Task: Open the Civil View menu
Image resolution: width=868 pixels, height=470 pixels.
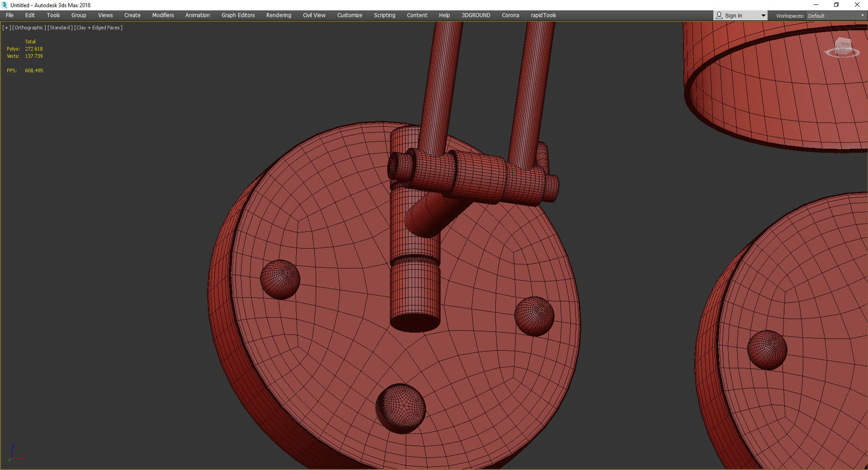Action: (x=314, y=15)
